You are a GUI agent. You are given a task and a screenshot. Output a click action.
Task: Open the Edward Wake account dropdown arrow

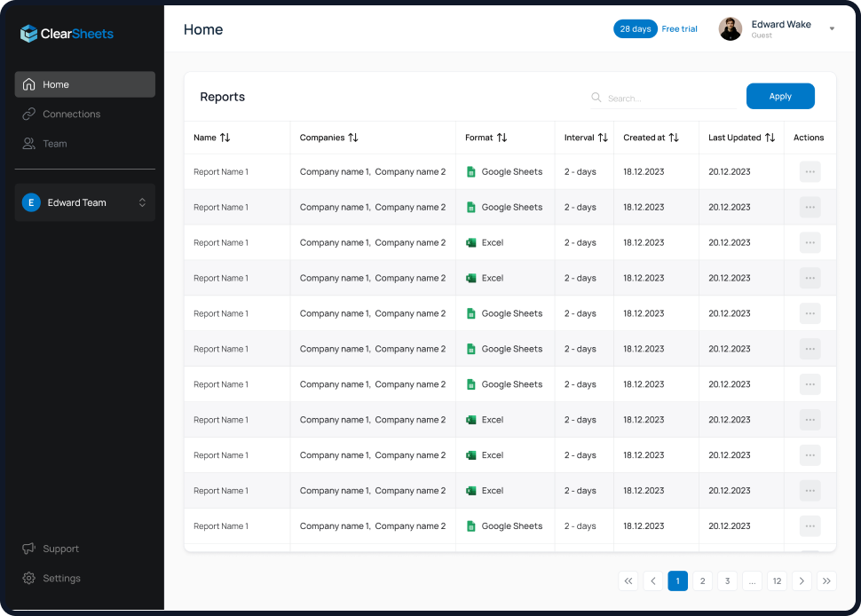[x=832, y=28]
